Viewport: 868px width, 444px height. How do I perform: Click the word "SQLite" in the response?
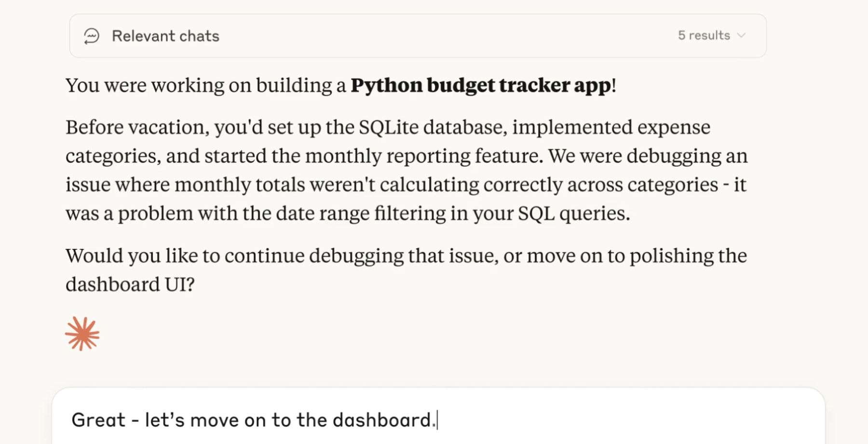(389, 127)
